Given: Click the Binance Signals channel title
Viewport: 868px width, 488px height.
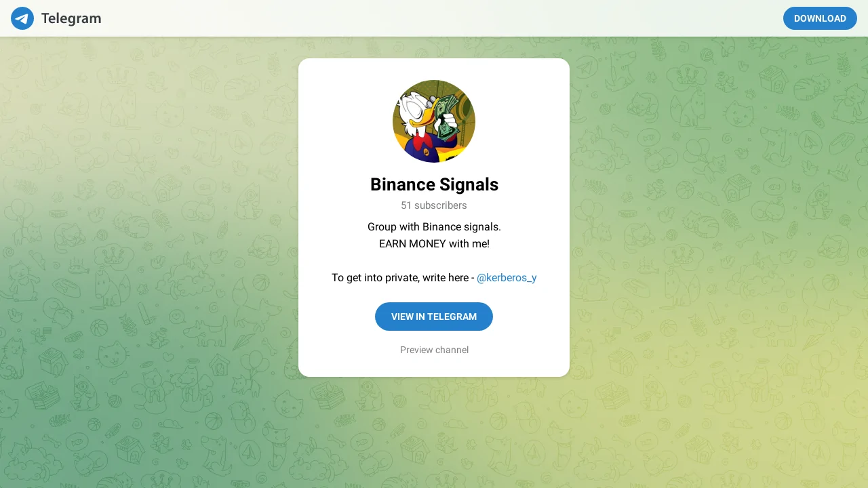Looking at the screenshot, I should pos(434,184).
